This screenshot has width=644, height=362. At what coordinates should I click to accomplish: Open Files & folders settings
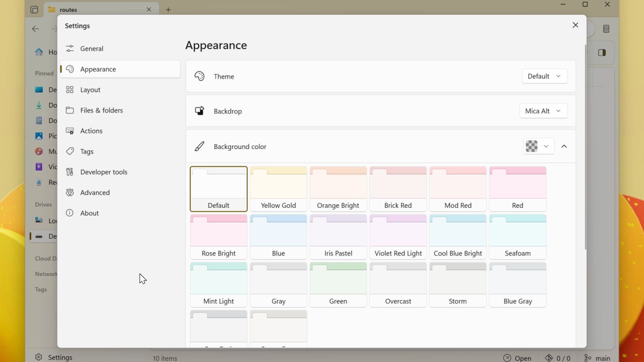[x=120, y=110]
